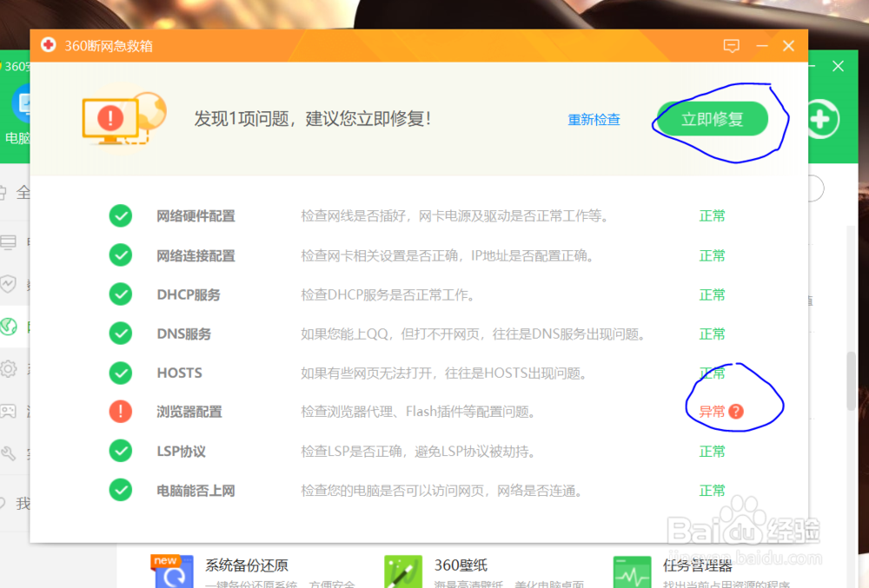Click the scrollbar in background 360 window
Screen dimensions: 869x588
coord(852,381)
